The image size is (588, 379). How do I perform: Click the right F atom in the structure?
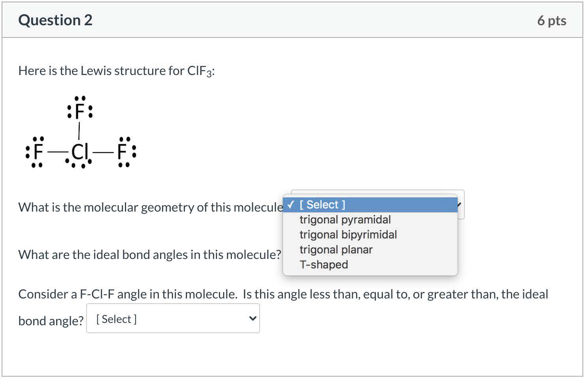[x=122, y=152]
